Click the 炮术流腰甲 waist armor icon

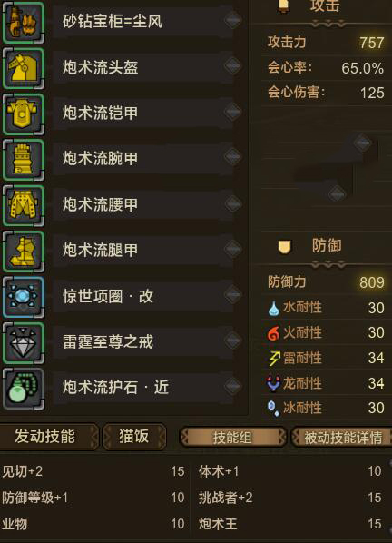(x=24, y=206)
